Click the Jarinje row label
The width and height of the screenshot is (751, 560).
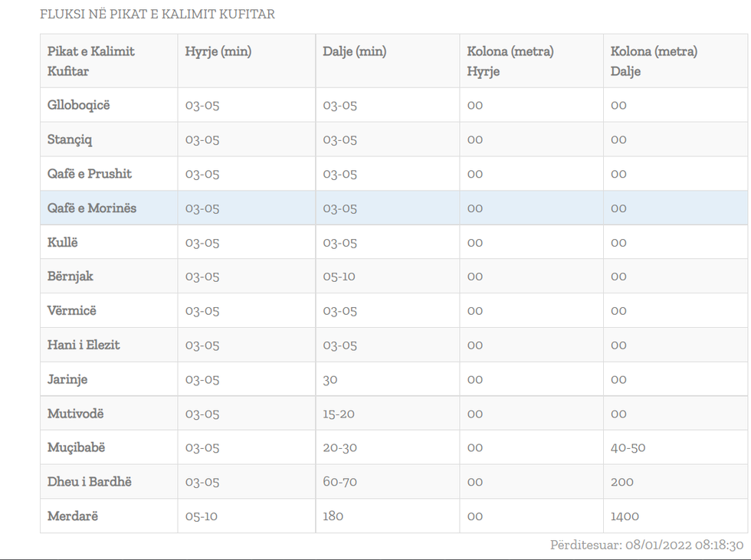click(x=67, y=379)
